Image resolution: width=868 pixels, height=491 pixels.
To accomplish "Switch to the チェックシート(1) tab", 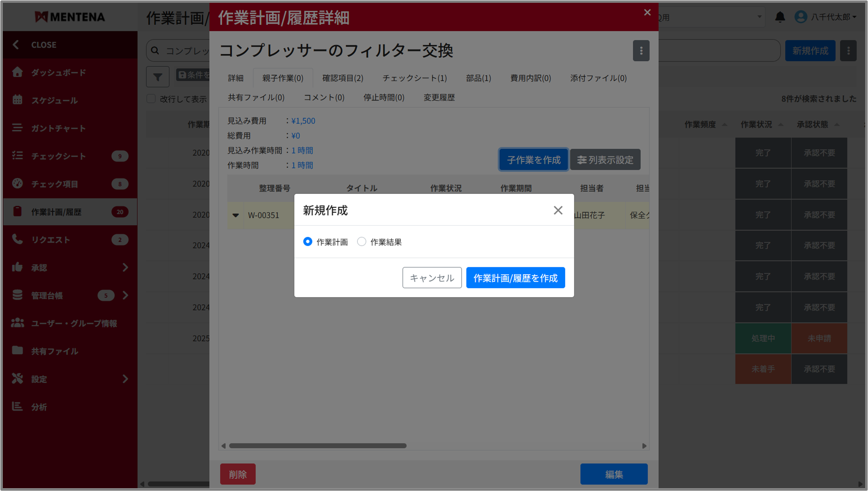I will click(414, 78).
